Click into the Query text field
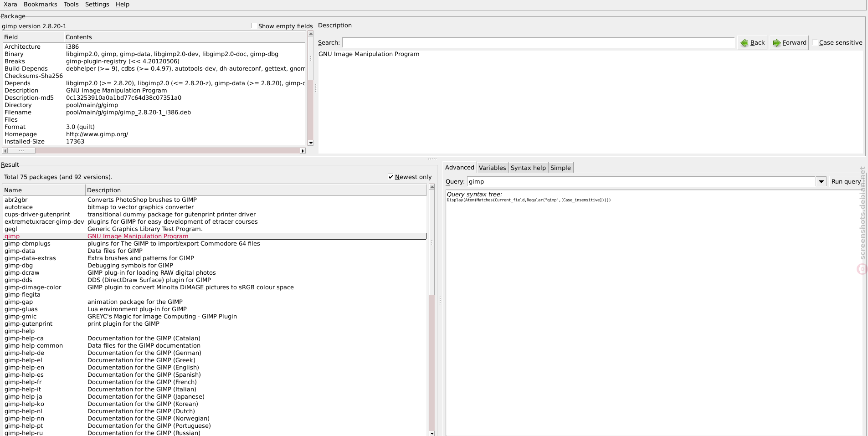 (641, 181)
